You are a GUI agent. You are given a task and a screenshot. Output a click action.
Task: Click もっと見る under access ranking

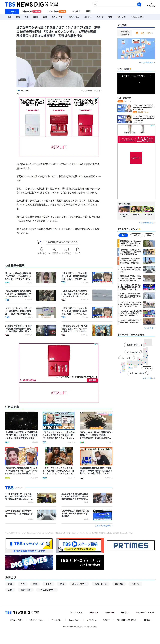point(150,328)
